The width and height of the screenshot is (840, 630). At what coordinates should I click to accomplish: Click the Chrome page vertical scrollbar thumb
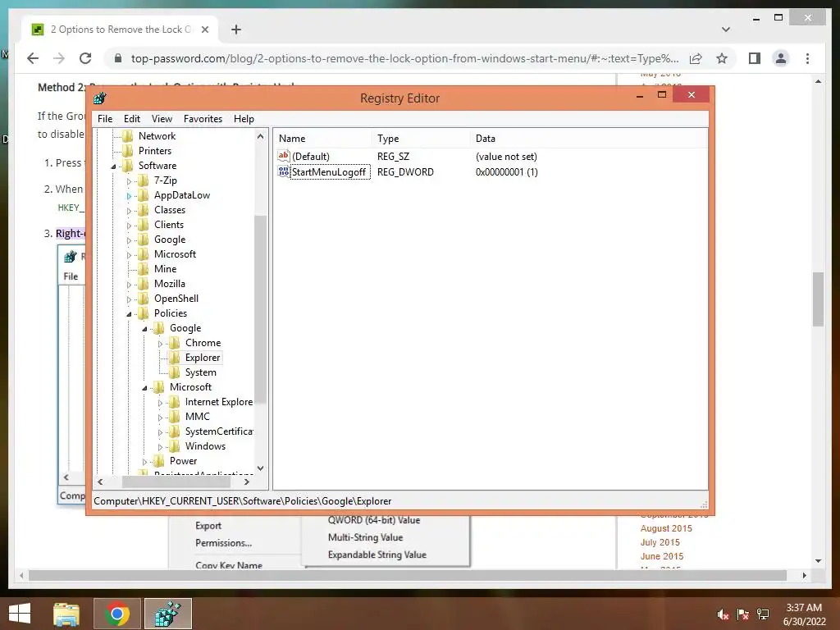coord(818,299)
